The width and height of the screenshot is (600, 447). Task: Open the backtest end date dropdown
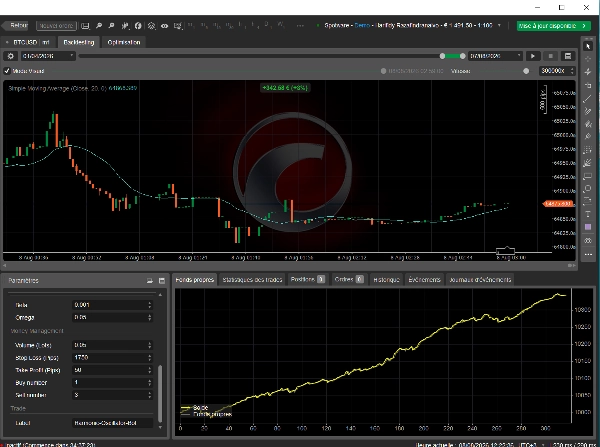(x=495, y=56)
